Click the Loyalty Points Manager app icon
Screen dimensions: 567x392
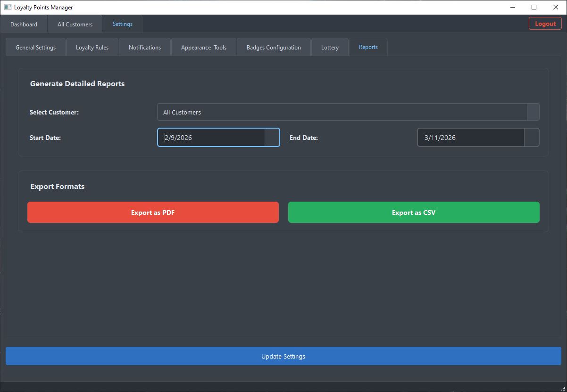[x=8, y=8]
